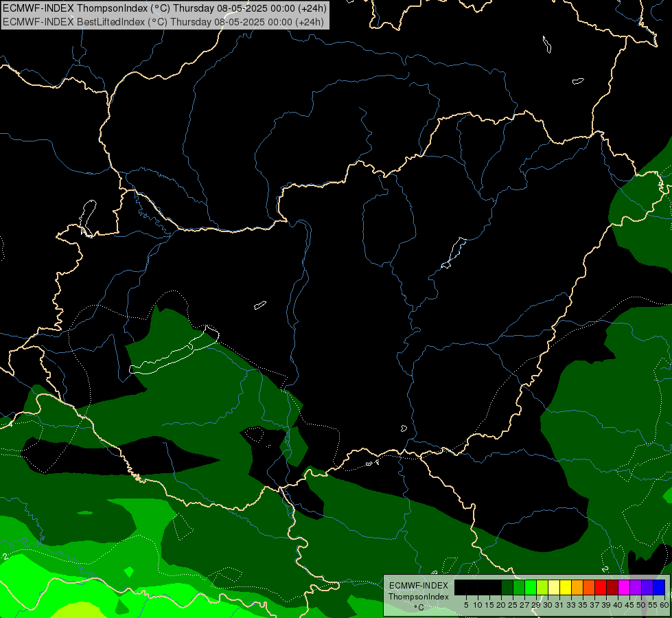Pick the purple 45–50 legend swatch
672x618 pixels.
636,587
